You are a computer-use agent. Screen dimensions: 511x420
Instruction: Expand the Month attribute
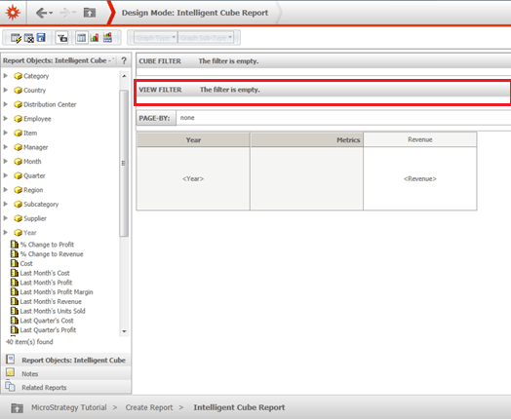[x=6, y=161]
